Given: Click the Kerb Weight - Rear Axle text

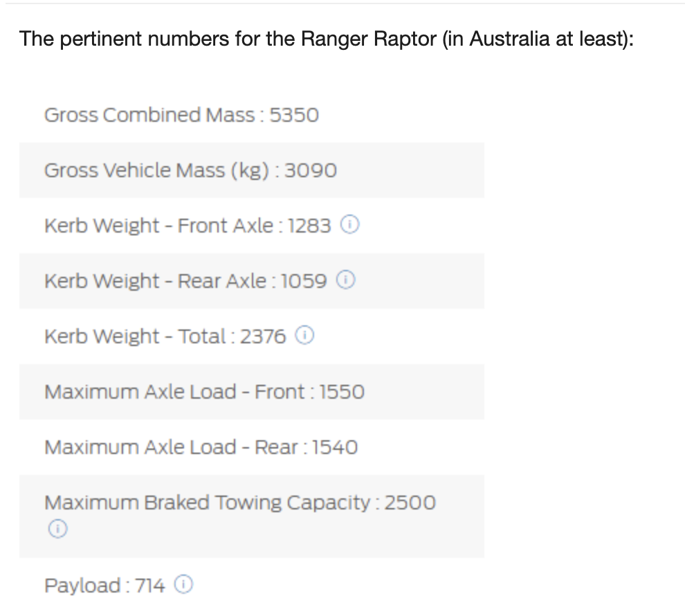Looking at the screenshot, I should coord(155,281).
